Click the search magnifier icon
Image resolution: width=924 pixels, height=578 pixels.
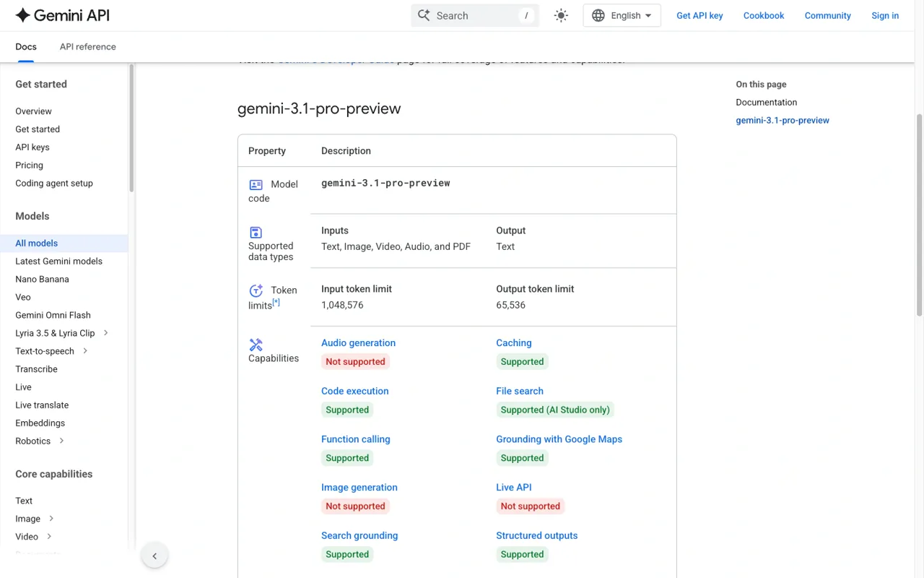[x=424, y=15]
